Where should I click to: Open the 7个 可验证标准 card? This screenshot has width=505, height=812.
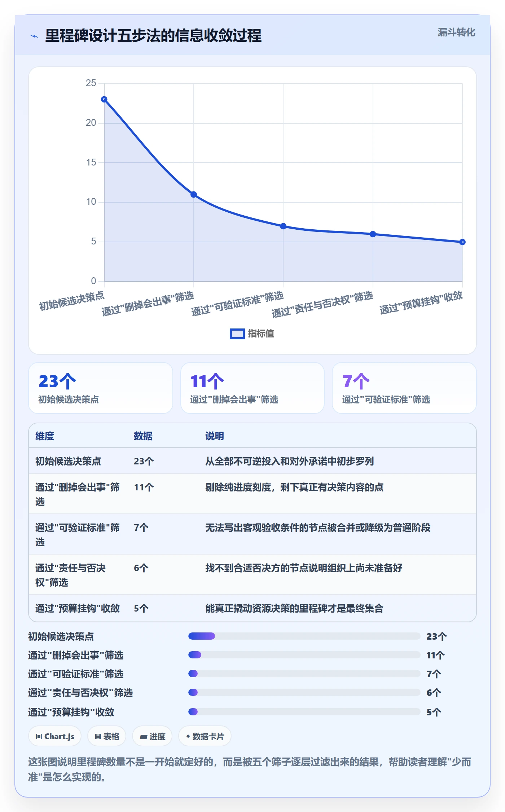click(x=404, y=388)
